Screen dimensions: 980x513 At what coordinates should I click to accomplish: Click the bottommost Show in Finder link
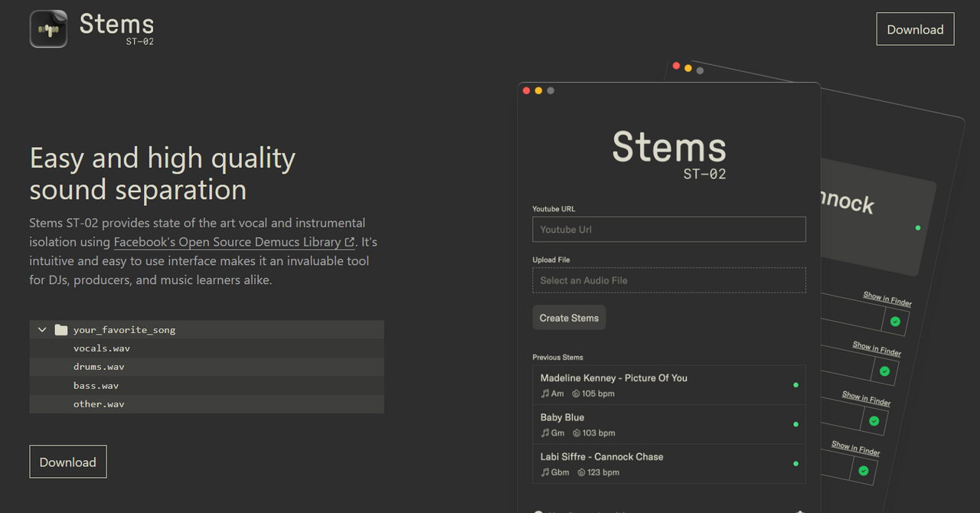click(x=856, y=449)
